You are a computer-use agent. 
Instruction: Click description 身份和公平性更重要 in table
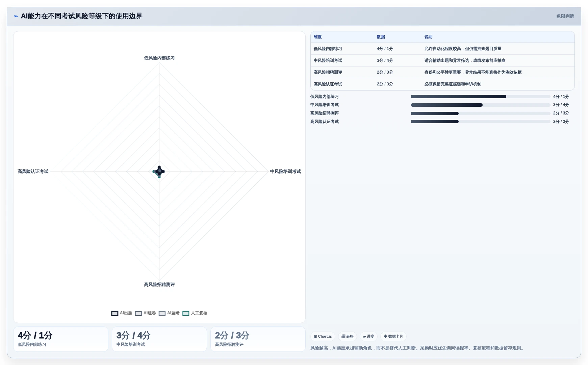pos(473,73)
